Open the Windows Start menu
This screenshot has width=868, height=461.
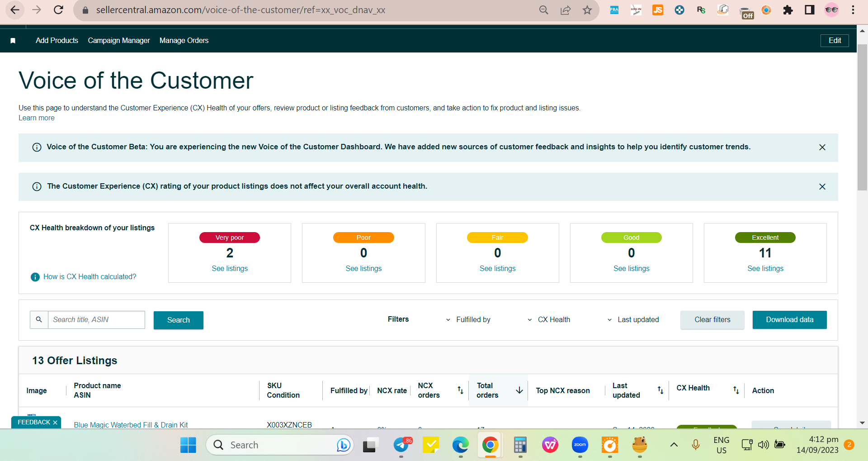(188, 445)
